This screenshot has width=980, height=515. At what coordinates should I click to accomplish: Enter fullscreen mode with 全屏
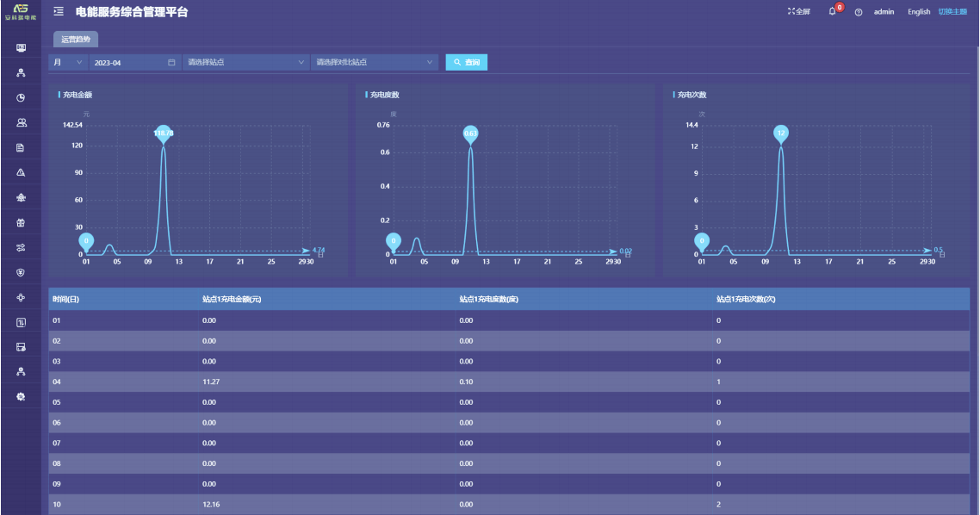tap(798, 12)
